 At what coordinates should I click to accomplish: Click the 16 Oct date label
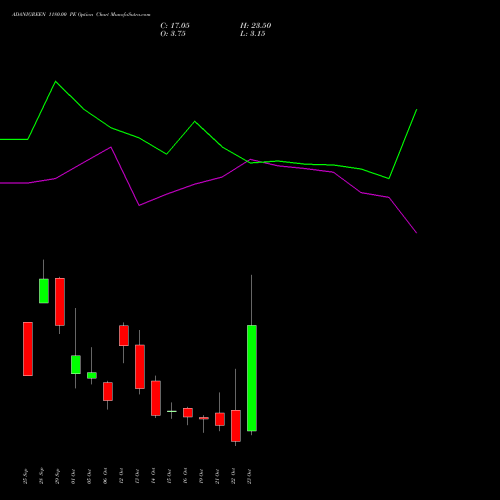[x=185, y=476]
